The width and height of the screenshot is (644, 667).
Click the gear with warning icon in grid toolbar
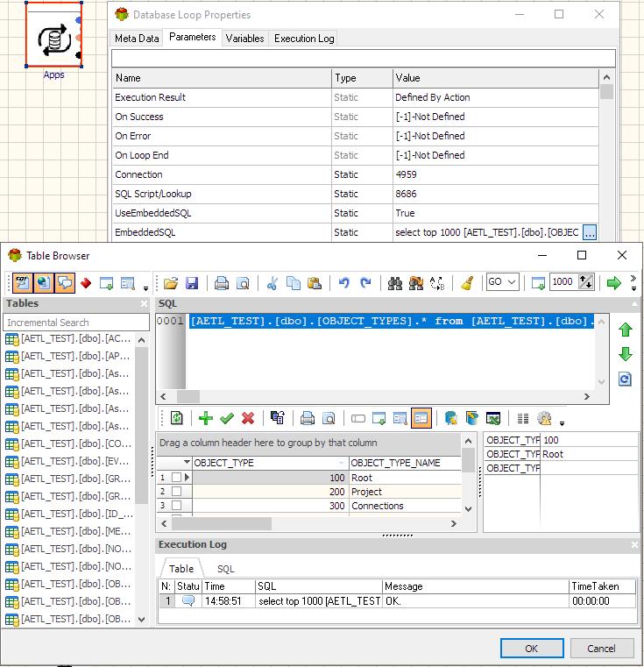point(544,419)
